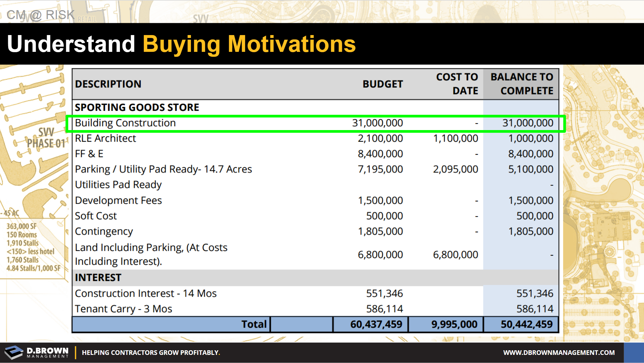Click the total cost cell 9,995,000
The height and width of the screenshot is (363, 644).
tap(454, 324)
